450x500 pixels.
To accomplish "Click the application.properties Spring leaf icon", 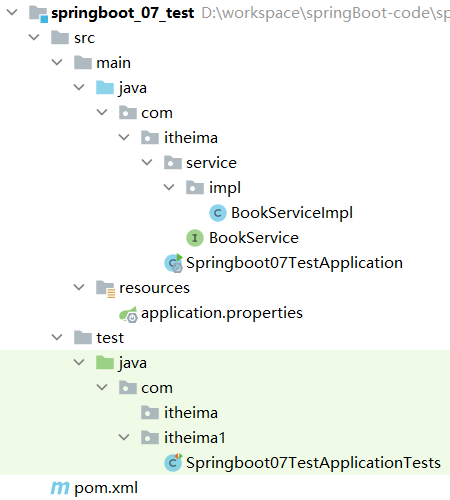I will 128,314.
